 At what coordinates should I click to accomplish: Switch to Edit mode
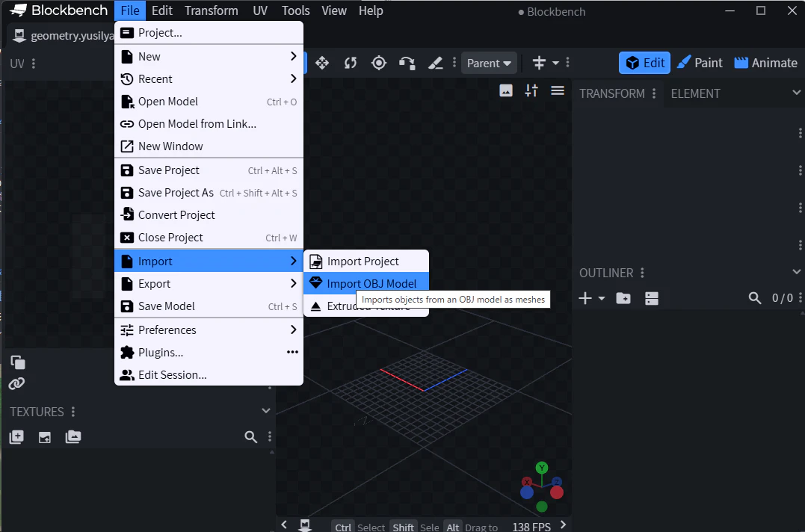[645, 63]
